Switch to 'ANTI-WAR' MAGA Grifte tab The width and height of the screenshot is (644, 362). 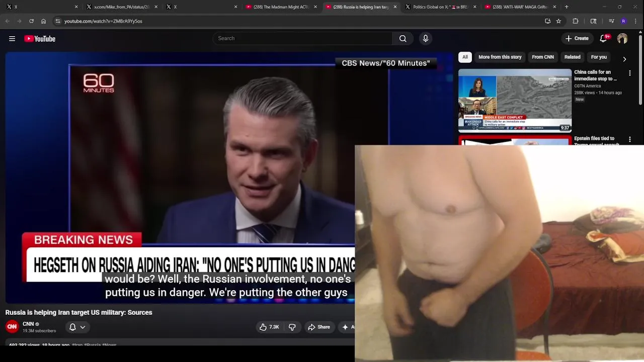click(x=520, y=7)
